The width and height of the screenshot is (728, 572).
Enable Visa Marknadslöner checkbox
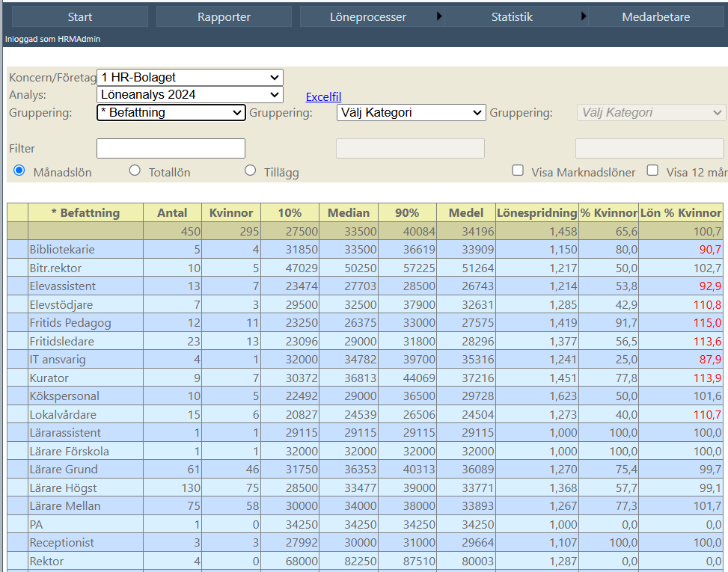click(518, 170)
